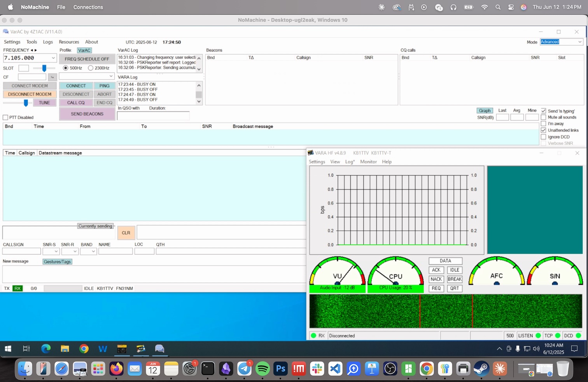Check the I'm away checkbox
This screenshot has height=382, width=588.
pos(544,124)
